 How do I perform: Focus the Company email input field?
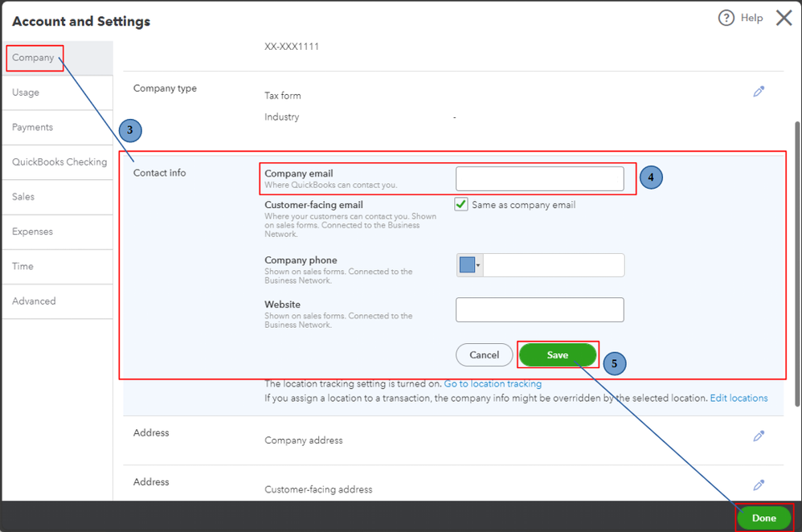tap(539, 178)
